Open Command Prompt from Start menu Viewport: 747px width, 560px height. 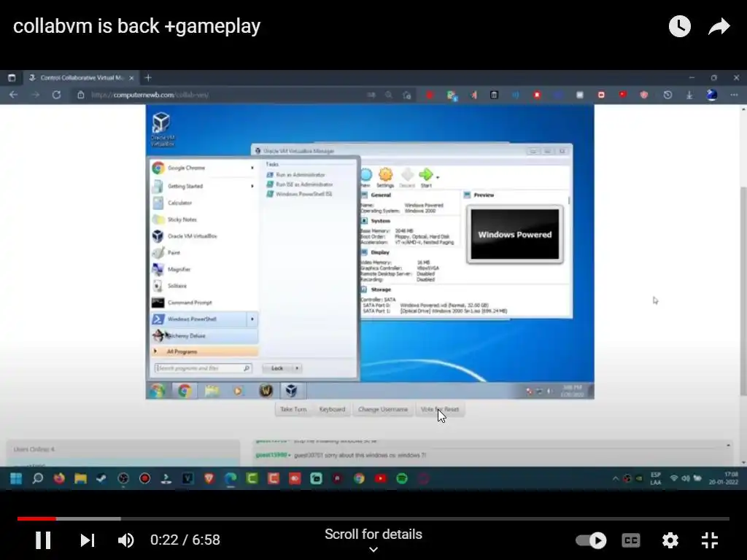[204, 303]
